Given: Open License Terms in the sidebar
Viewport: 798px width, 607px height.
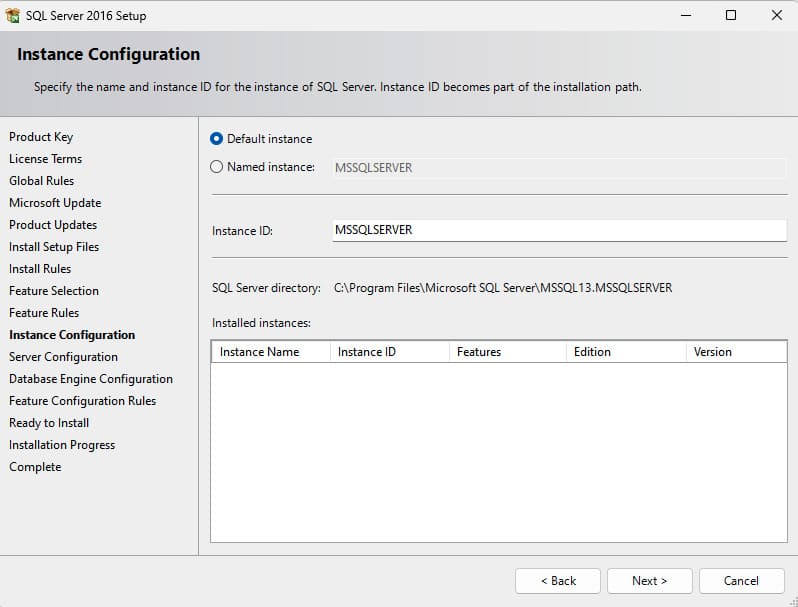Looking at the screenshot, I should point(46,159).
